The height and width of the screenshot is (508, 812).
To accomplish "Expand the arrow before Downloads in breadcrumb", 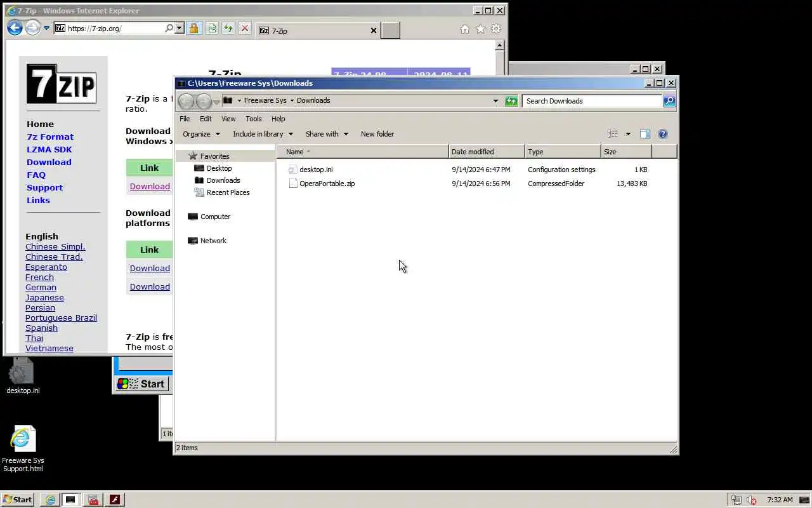I will pyautogui.click(x=292, y=100).
